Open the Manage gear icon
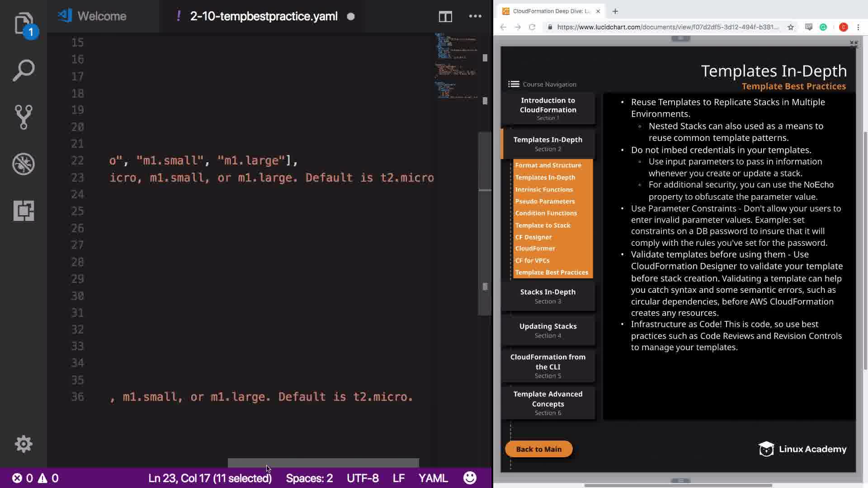 tap(24, 444)
